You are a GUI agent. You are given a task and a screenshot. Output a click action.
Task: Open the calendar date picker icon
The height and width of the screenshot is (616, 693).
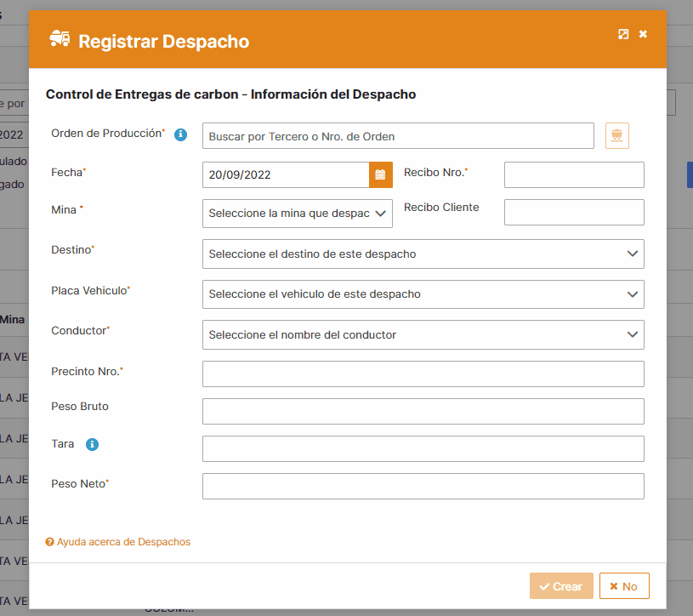pos(380,174)
